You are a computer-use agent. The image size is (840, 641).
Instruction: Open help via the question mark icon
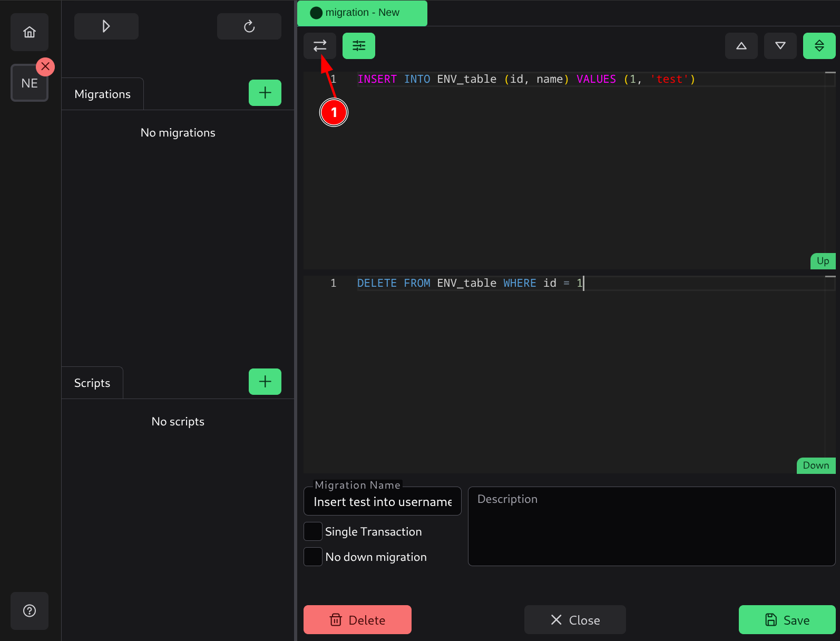(30, 611)
